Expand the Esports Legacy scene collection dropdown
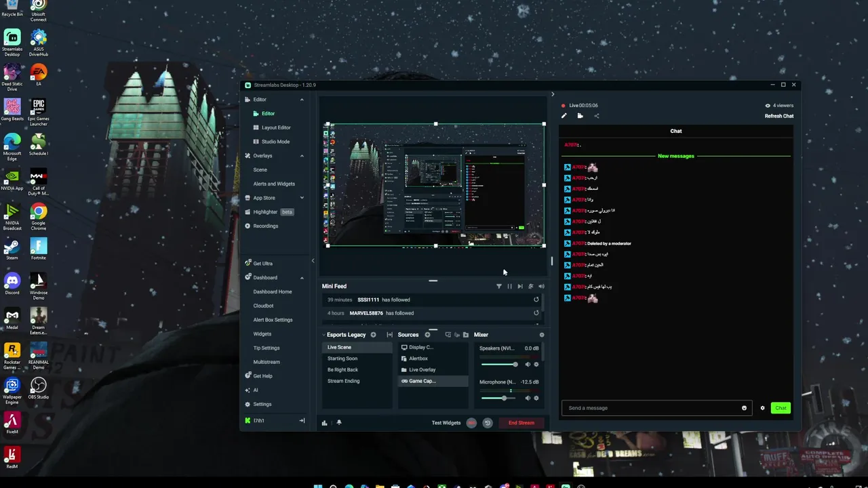This screenshot has height=488, width=868. click(323, 335)
